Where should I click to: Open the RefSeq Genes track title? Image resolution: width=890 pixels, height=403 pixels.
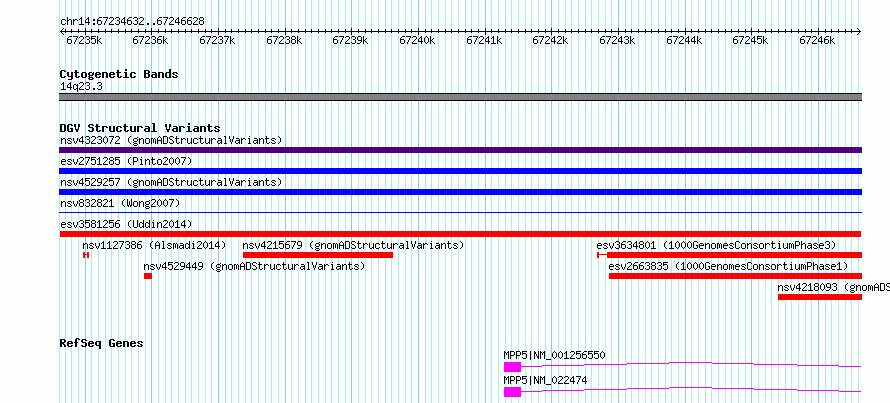coord(102,343)
